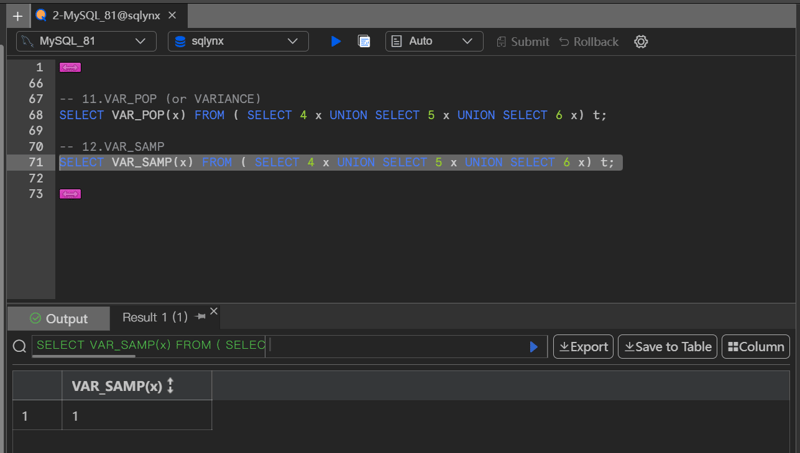The image size is (800, 453).
Task: Switch to the Result 1 (1) tab
Action: click(155, 317)
